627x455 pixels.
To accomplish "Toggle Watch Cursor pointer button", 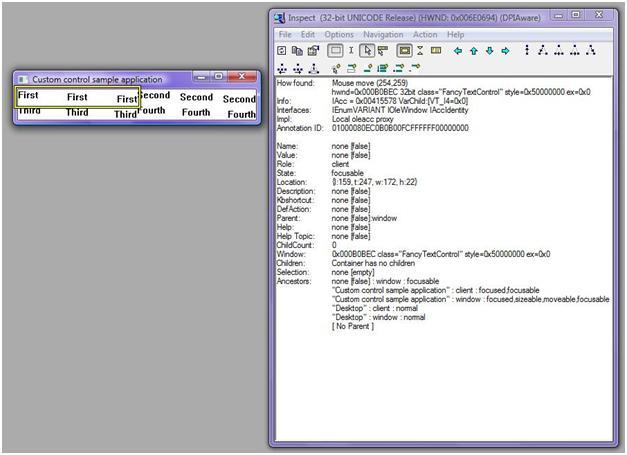I will point(367,50).
